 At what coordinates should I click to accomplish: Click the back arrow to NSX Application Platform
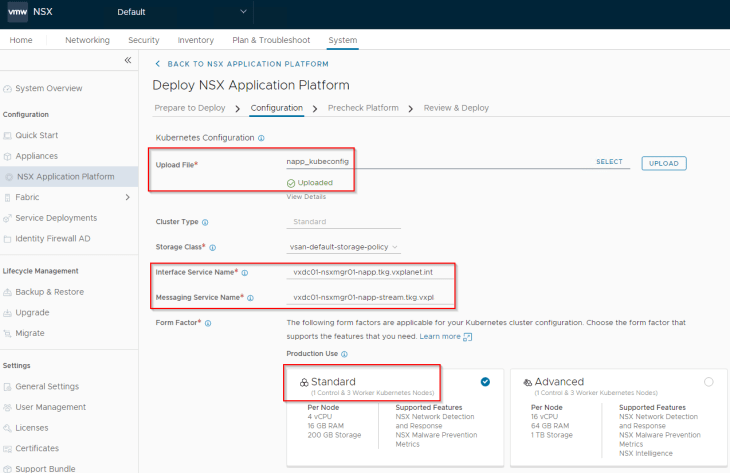pyautogui.click(x=157, y=64)
